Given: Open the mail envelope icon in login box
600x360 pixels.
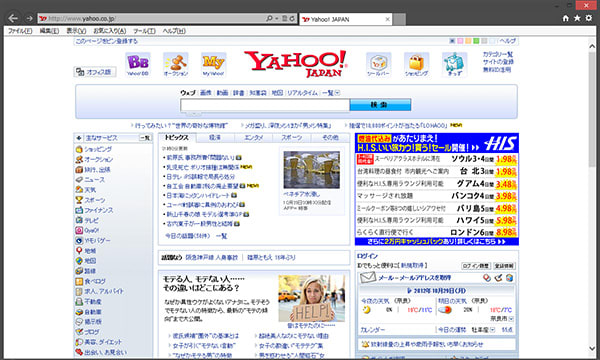Looking at the screenshot, I should click(368, 277).
